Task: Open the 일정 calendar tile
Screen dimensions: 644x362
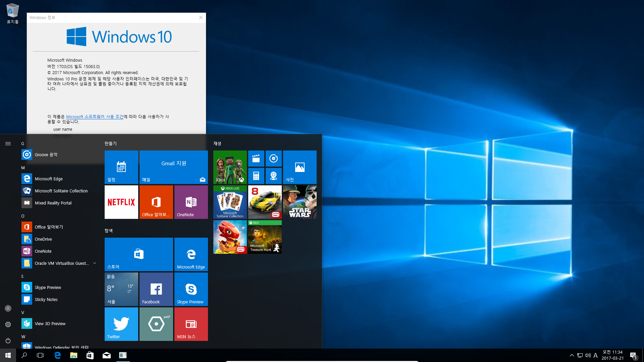Action: 121,167
